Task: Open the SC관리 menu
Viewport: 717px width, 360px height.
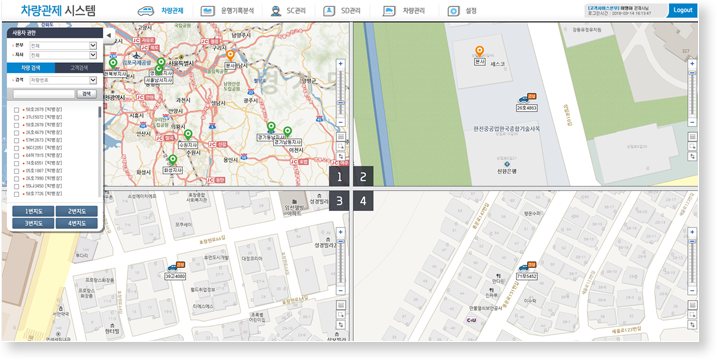Action: coord(287,11)
